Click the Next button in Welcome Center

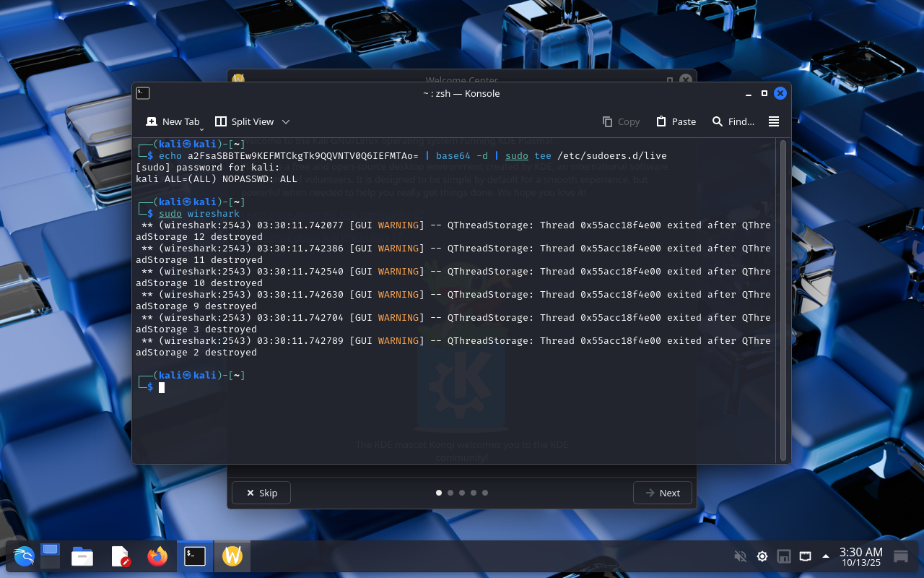click(x=663, y=493)
